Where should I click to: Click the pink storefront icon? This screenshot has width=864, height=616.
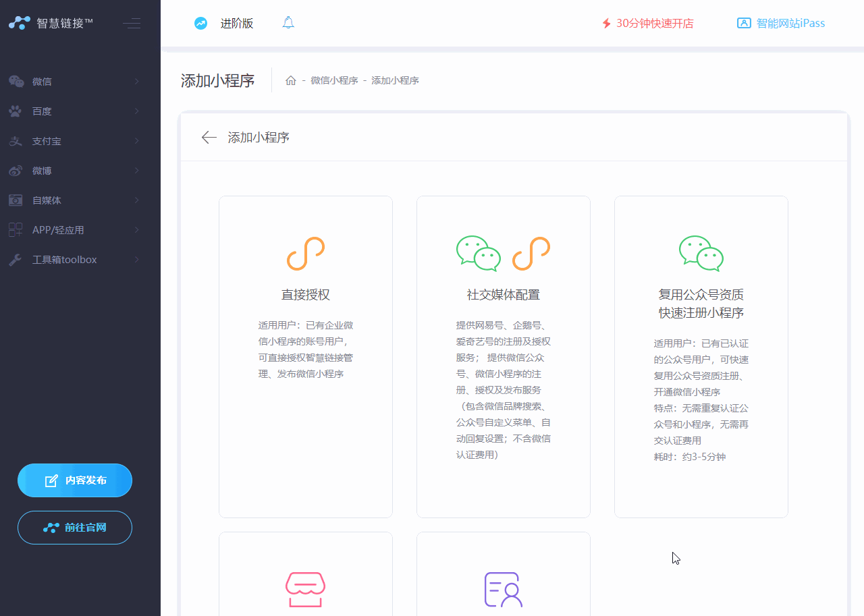pyautogui.click(x=306, y=590)
